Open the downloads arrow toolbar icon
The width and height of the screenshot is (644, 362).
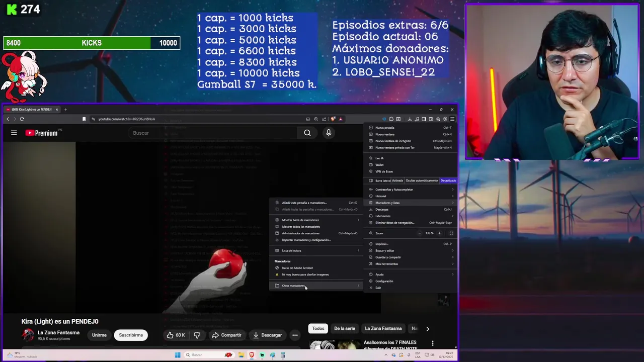410,119
